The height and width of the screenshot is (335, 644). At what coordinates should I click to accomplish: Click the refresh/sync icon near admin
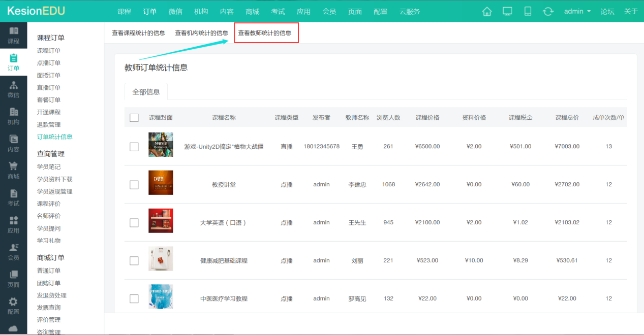point(548,11)
